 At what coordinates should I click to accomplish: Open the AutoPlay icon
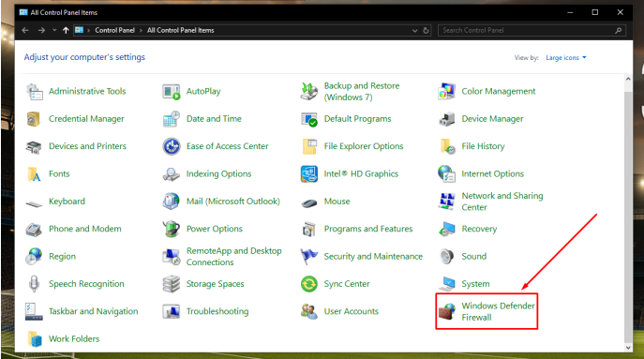tap(172, 91)
